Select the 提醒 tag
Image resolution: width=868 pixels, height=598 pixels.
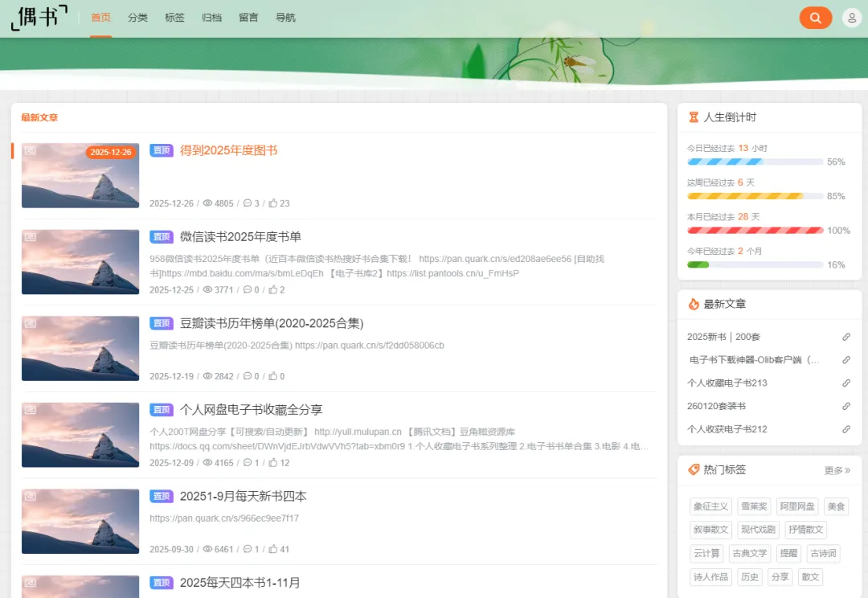point(789,554)
